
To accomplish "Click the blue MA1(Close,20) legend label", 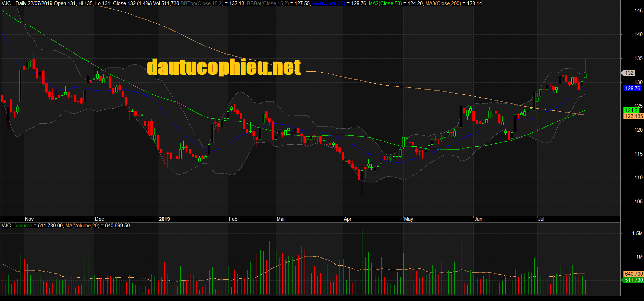I will pos(329,3).
